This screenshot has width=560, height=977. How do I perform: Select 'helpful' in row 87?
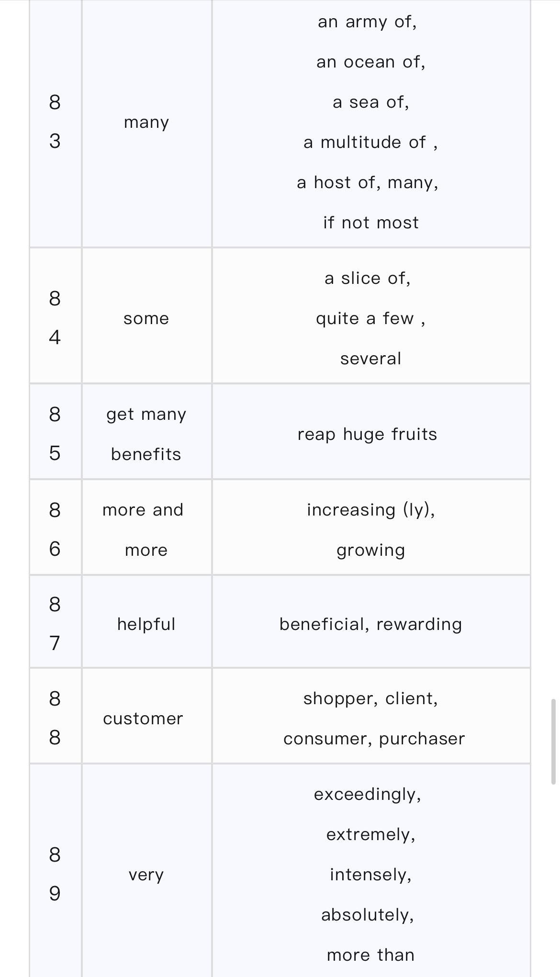pos(146,624)
